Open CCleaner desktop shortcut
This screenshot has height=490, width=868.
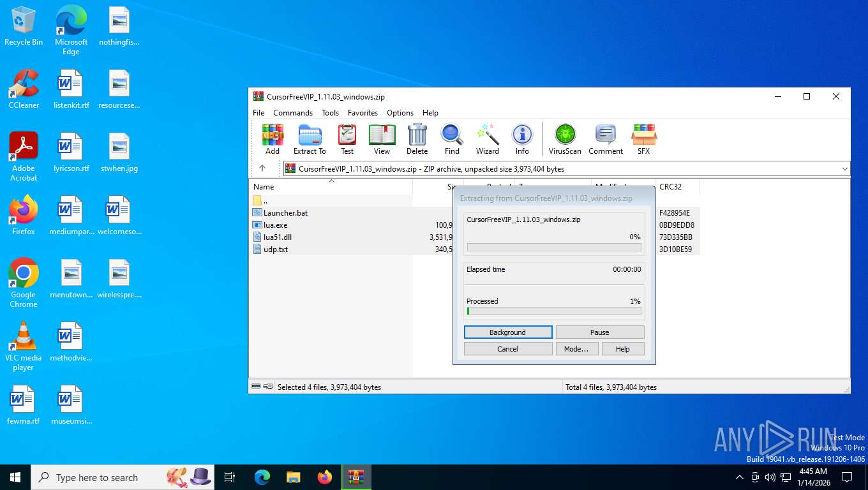point(24,89)
